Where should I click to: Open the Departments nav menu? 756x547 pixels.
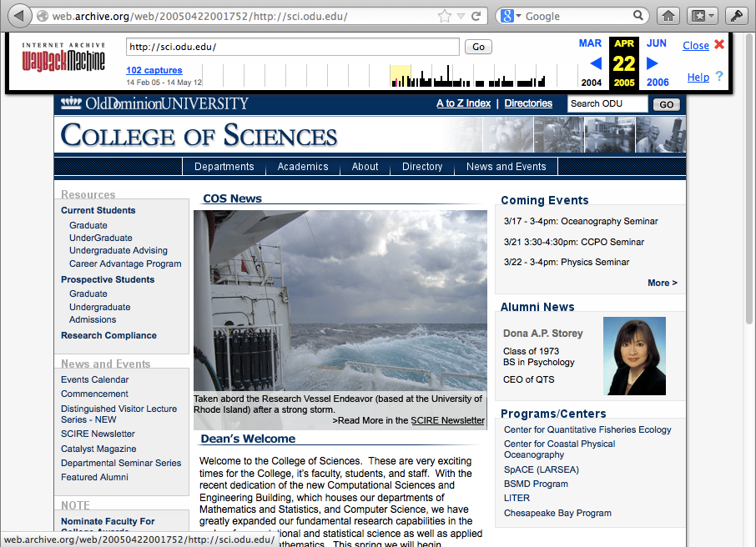click(224, 167)
